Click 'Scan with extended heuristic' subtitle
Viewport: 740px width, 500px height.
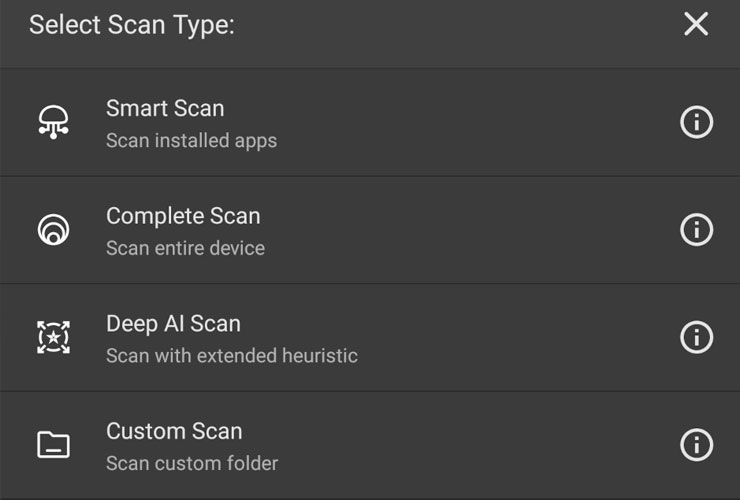click(x=231, y=356)
